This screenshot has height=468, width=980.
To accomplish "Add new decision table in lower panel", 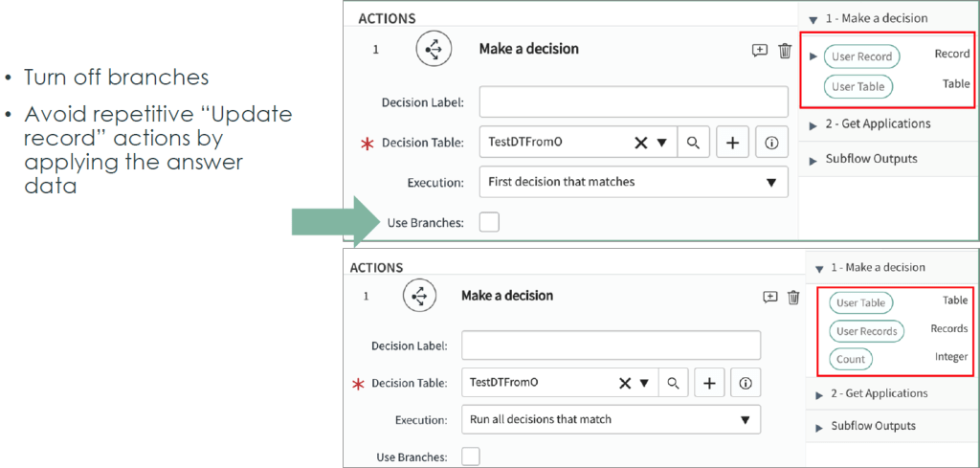I will click(x=709, y=383).
